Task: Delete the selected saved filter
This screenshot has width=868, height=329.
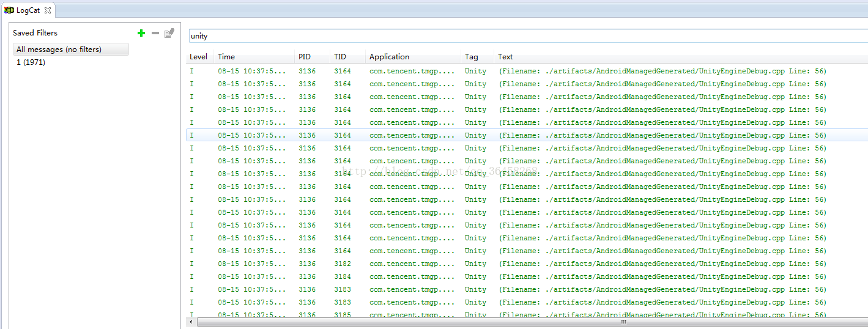Action: coord(155,33)
